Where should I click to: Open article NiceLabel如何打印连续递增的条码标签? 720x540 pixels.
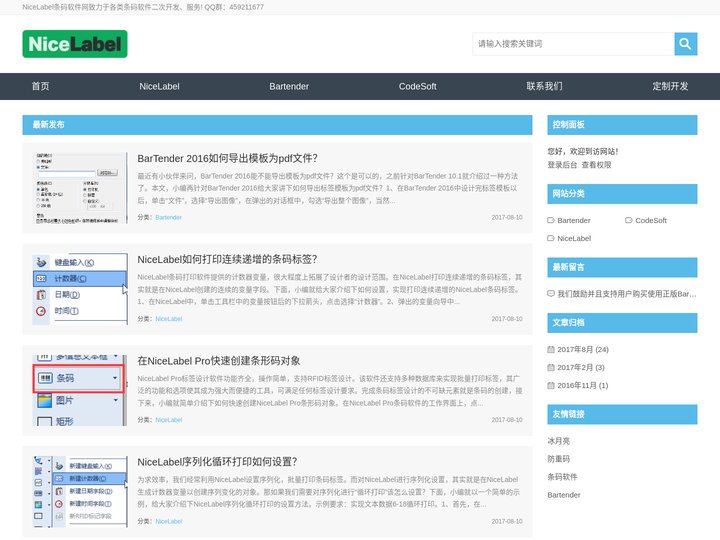click(227, 259)
